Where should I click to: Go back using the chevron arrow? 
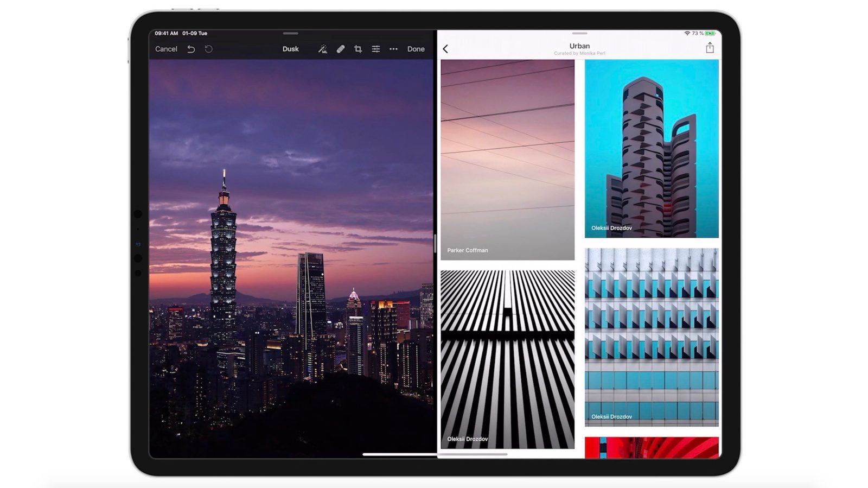coord(445,49)
